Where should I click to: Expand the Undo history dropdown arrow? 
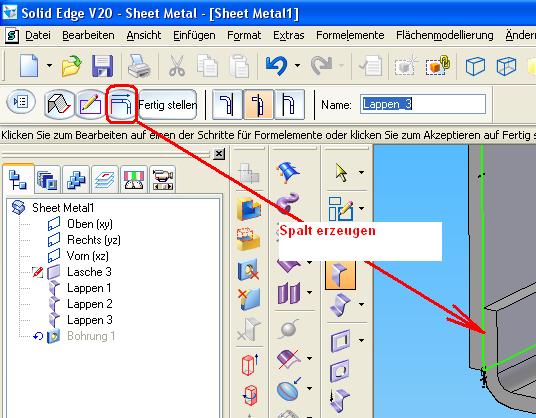[297, 65]
